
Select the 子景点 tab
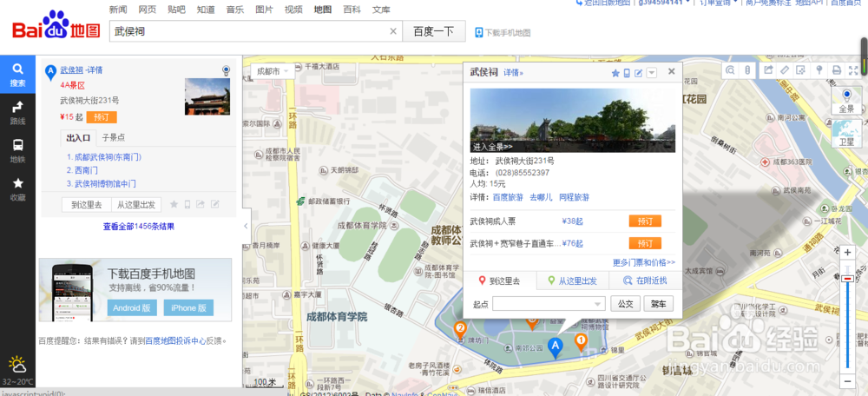tap(114, 137)
